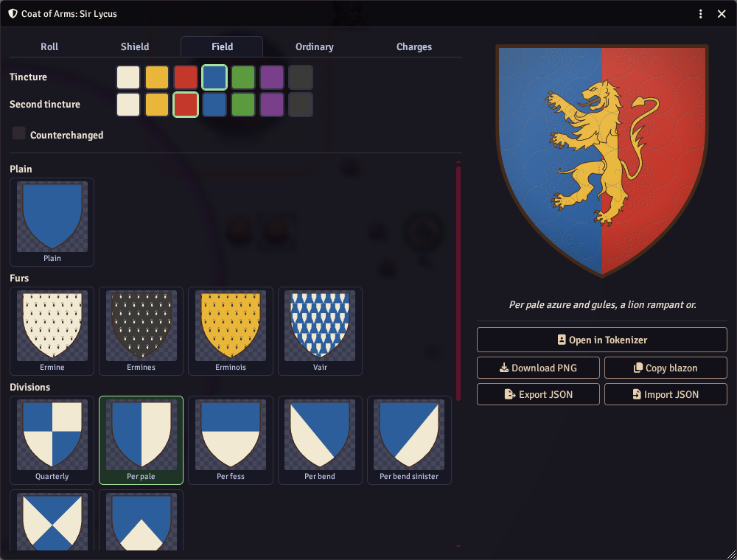Switch to the Charges tab
Image resolution: width=737 pixels, height=560 pixels.
point(413,46)
